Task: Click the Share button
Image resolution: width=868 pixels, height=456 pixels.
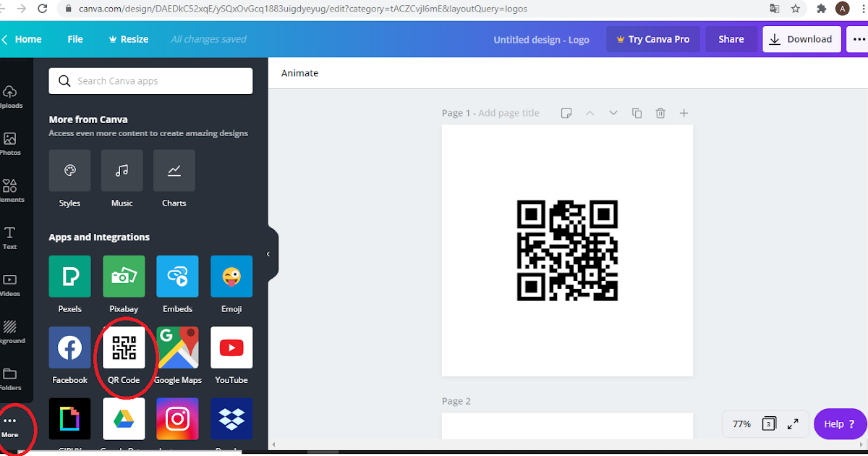Action: tap(731, 39)
